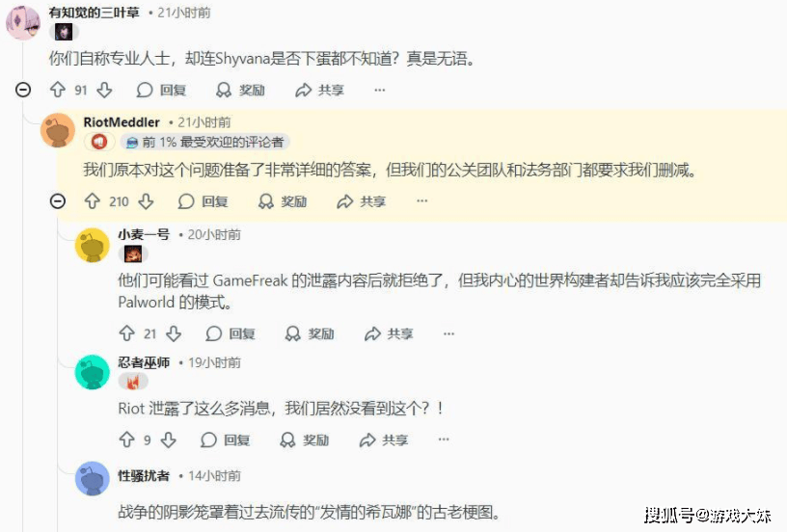Upvote 小麦一号's comment with 21 votes
Image resolution: width=787 pixels, height=532 pixels.
tap(126, 333)
